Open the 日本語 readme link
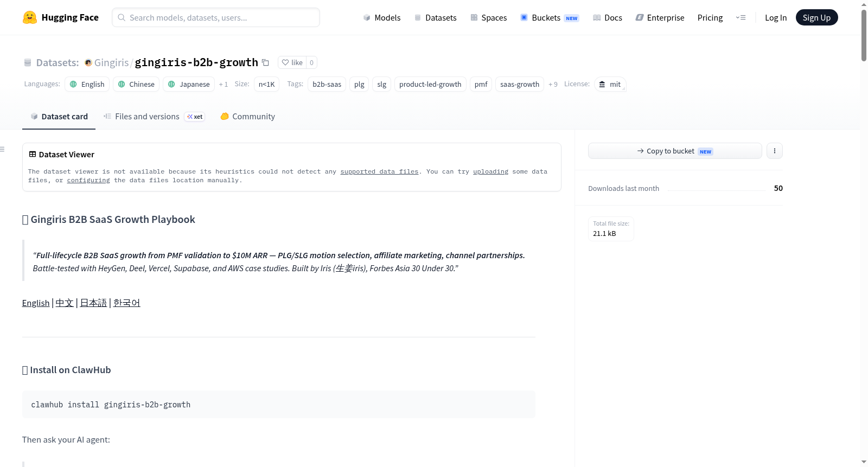 point(93,303)
